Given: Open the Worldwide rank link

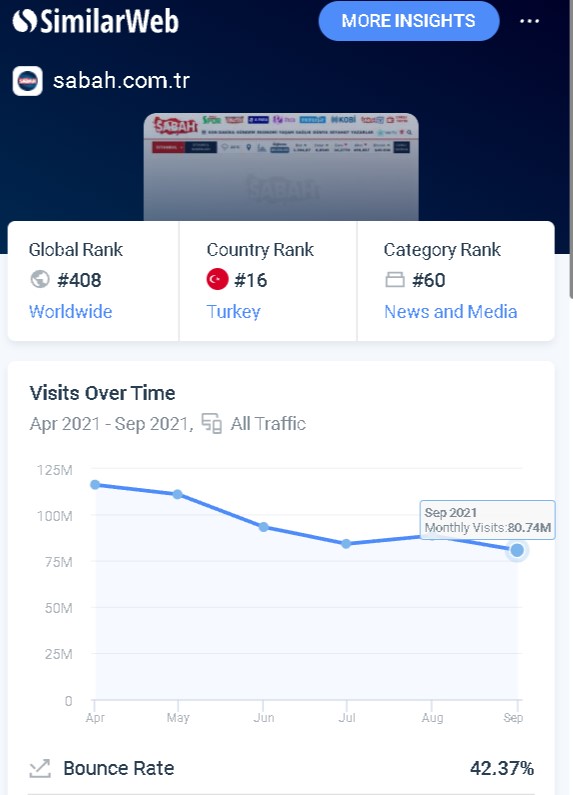Looking at the screenshot, I should click(x=70, y=311).
